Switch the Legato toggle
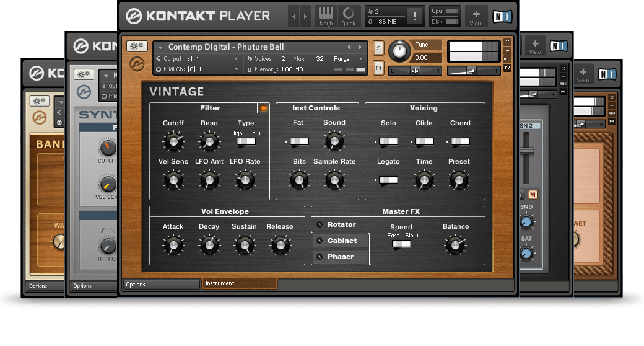Image resolution: width=644 pixels, height=346 pixels. point(388,180)
